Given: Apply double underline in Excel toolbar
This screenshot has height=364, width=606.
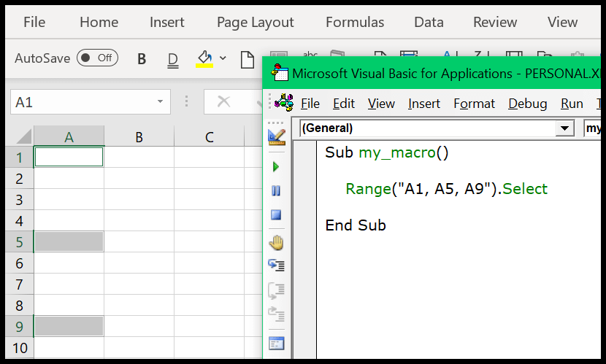Looking at the screenshot, I should 173,60.
